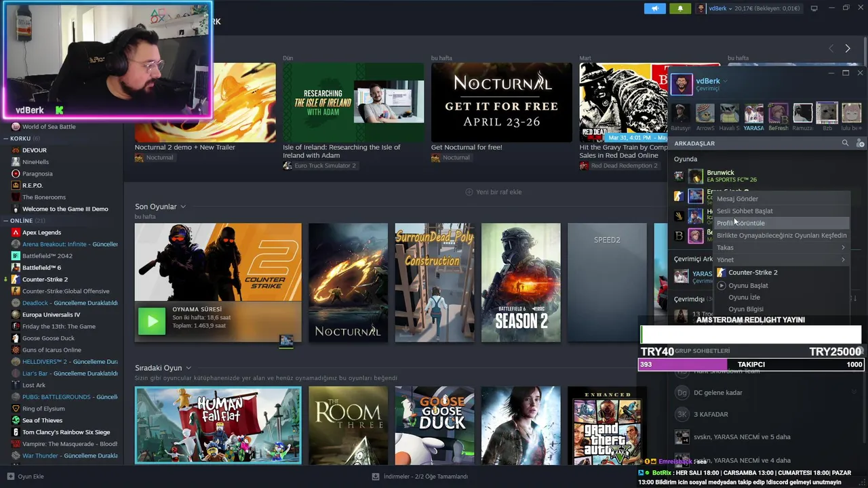Click the small profile avatar in top bar
This screenshot has height=488, width=868.
[701, 8]
